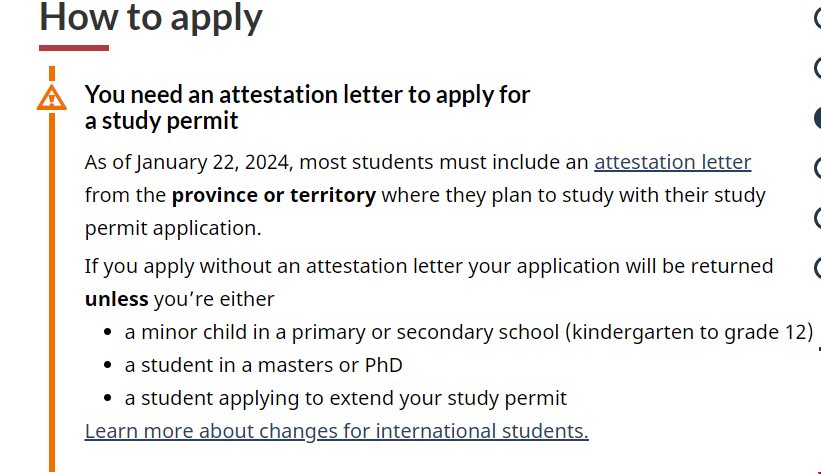
Task: Select the fifth circle from top at right
Action: 816,218
